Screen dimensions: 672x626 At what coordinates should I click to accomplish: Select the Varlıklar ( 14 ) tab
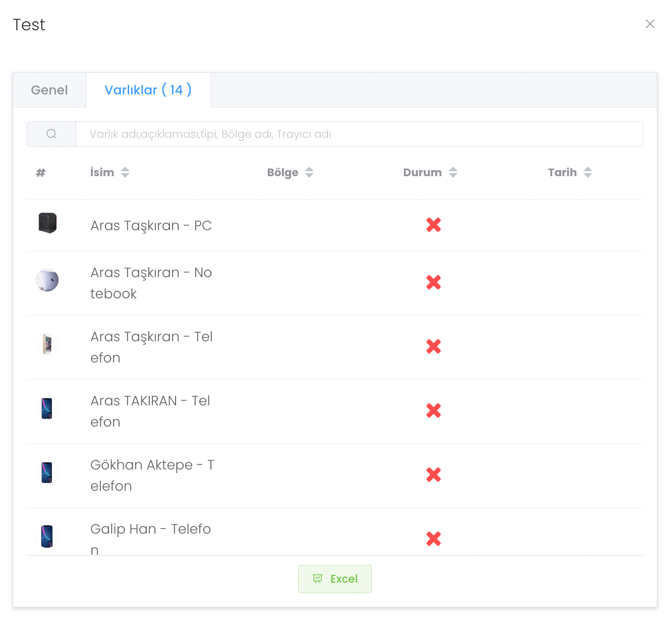point(148,90)
